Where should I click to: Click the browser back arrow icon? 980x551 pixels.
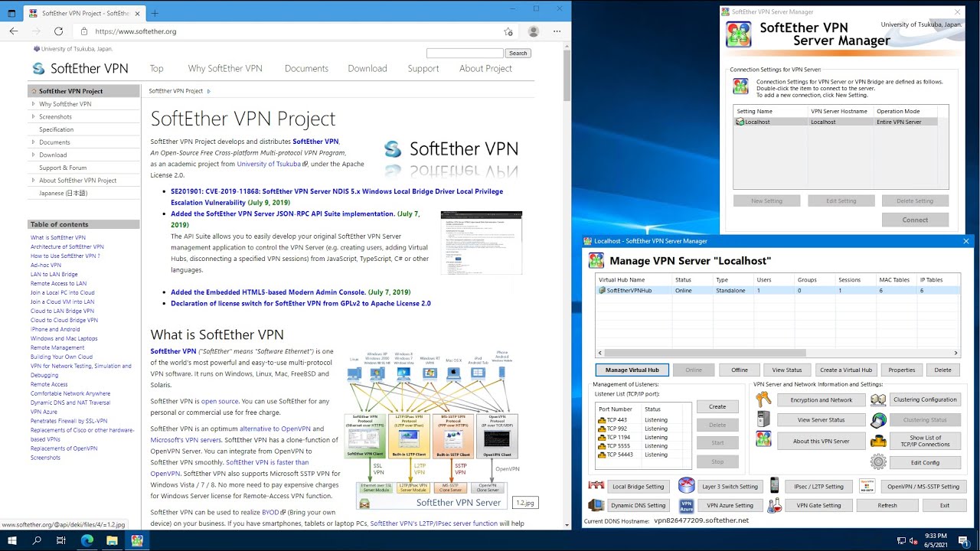pos(14,31)
